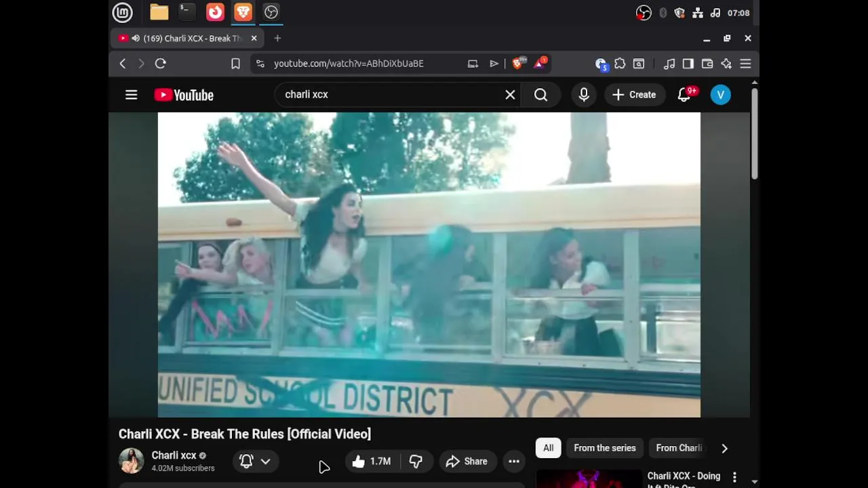Open the more actions three-dot menu
The height and width of the screenshot is (488, 868).
(514, 462)
